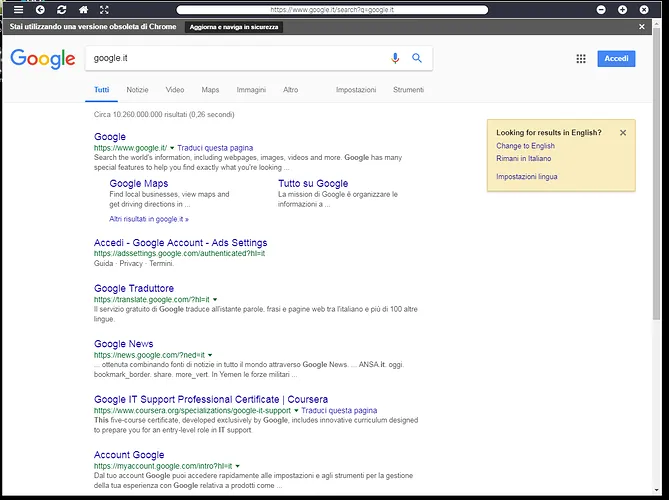669x500 pixels.
Task: Expand arrow next to news.google.com URL
Action: pyautogui.click(x=210, y=355)
